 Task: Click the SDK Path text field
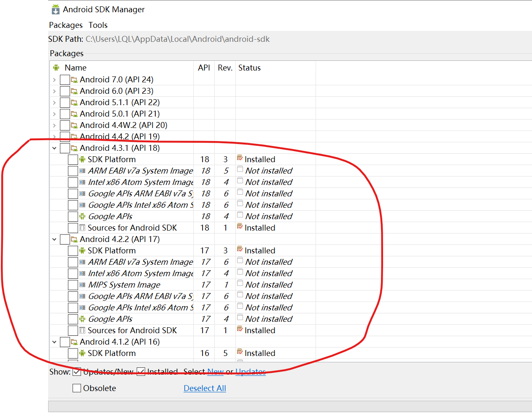(x=177, y=39)
